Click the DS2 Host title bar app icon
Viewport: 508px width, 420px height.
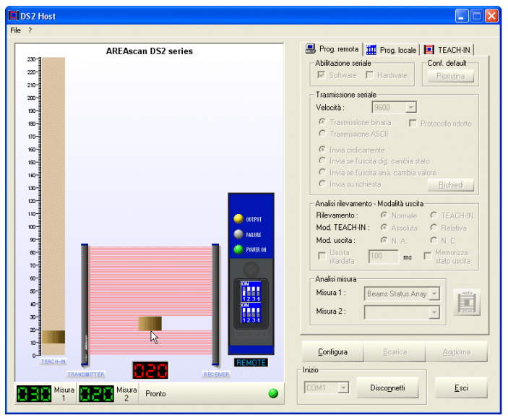click(x=13, y=16)
